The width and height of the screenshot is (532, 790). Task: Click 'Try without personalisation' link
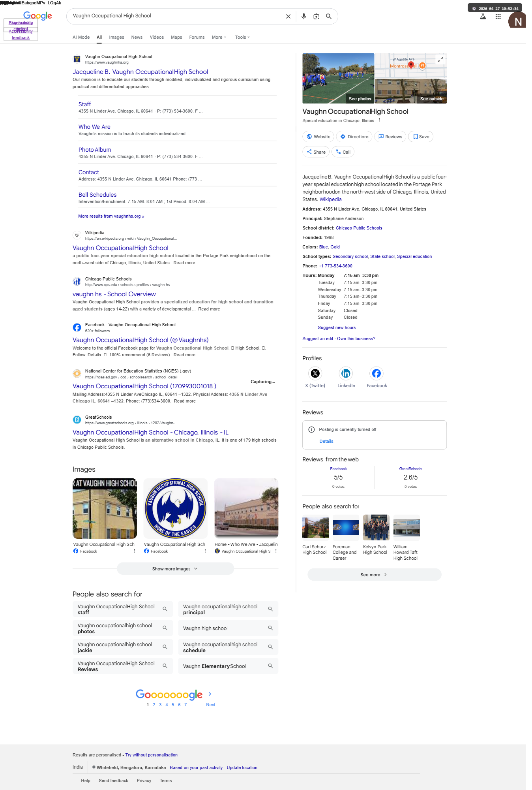tap(152, 755)
